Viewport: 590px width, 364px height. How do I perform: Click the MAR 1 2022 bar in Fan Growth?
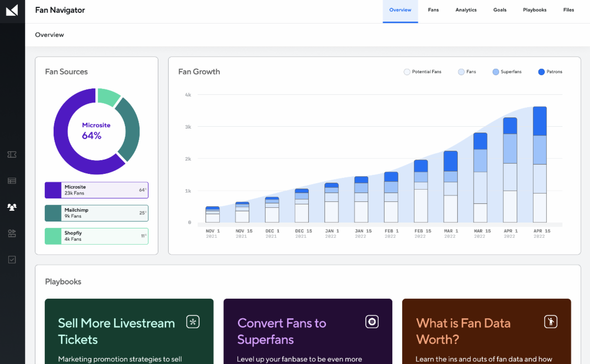[450, 187]
